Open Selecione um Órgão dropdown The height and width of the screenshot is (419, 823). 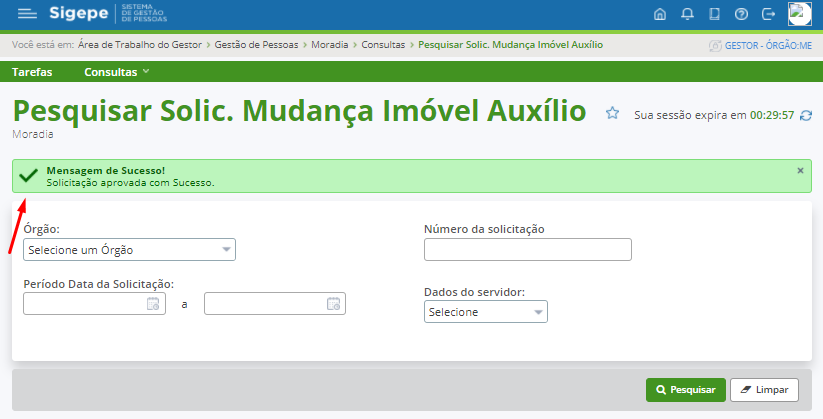(130, 250)
